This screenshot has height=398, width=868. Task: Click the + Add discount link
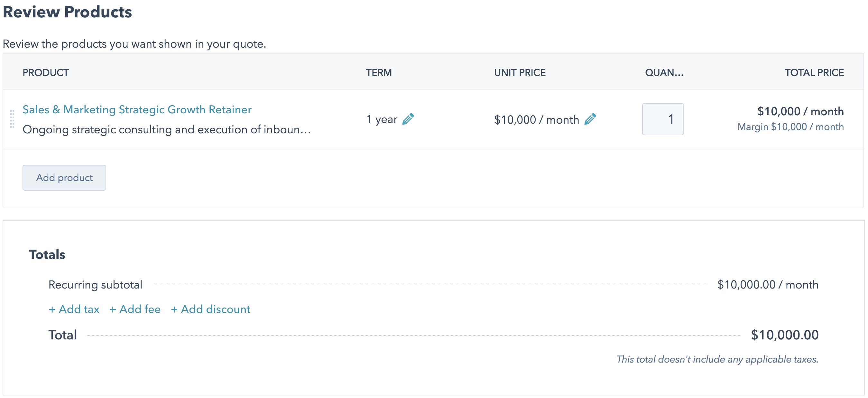210,309
